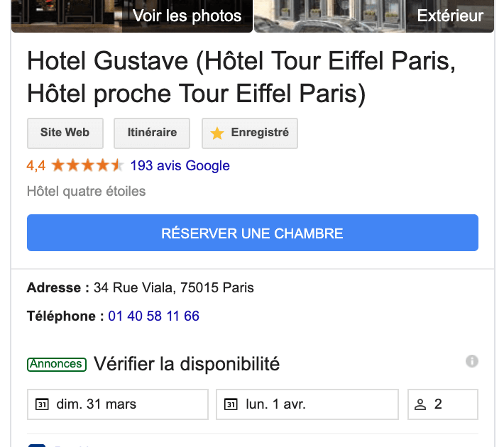Open the guest count selector showing 2
This screenshot has height=447, width=504.
(444, 404)
